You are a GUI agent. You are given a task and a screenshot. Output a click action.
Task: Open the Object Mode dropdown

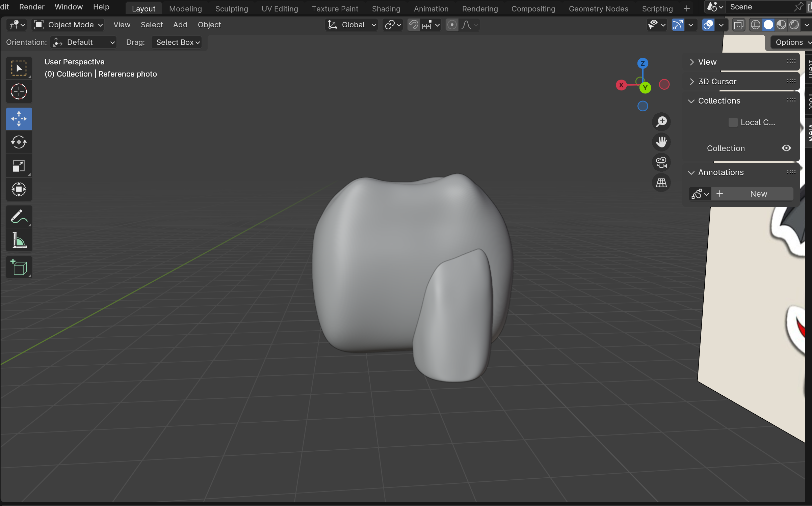click(x=68, y=25)
